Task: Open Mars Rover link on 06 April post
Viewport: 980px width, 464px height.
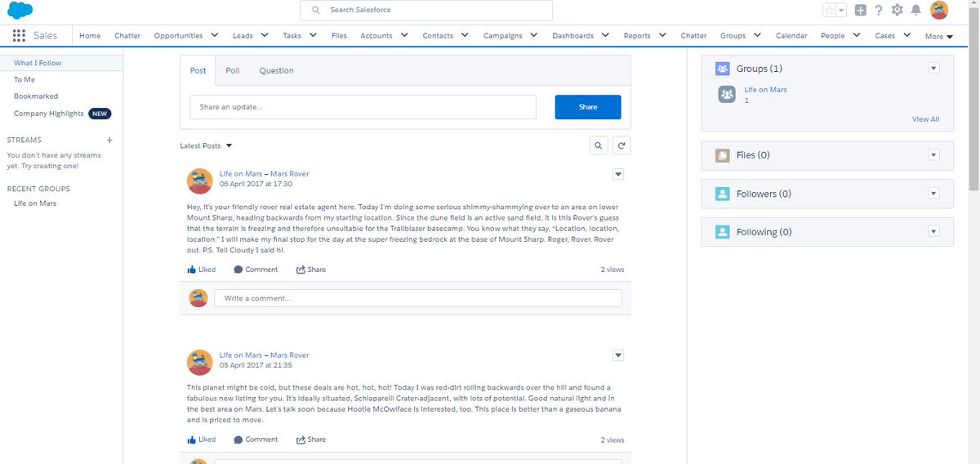Action: tap(290, 174)
